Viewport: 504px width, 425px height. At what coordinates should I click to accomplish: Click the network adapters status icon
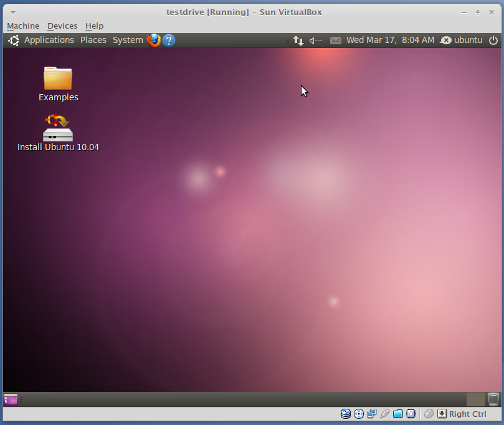[371, 414]
